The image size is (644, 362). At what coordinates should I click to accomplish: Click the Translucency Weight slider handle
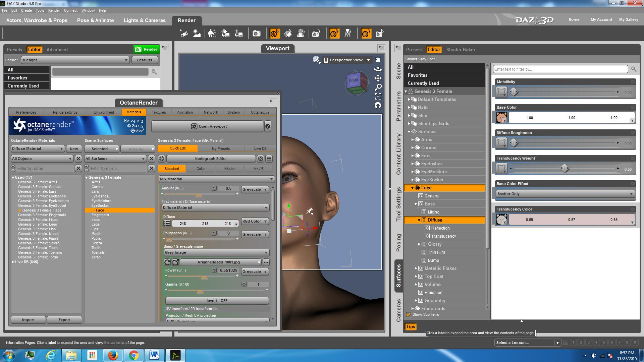[565, 168]
